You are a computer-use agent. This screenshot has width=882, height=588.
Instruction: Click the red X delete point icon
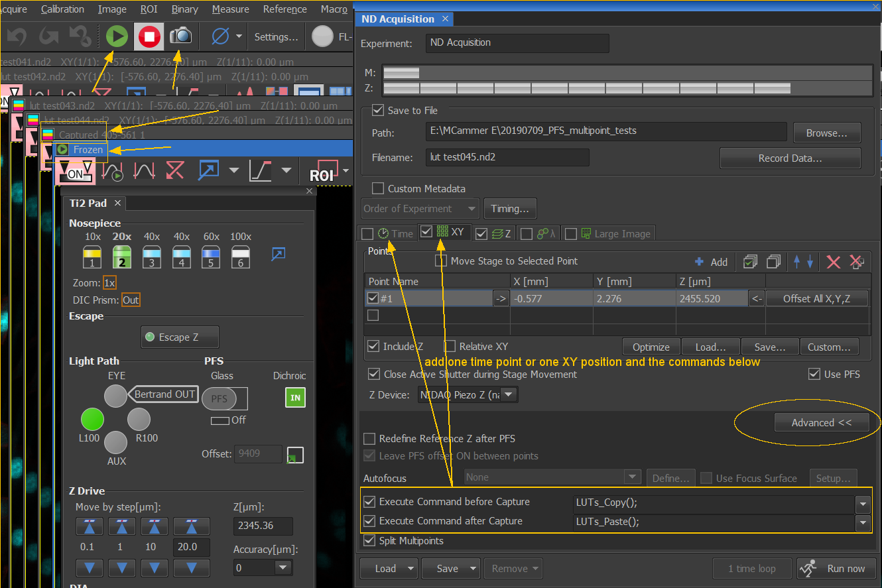tap(834, 262)
